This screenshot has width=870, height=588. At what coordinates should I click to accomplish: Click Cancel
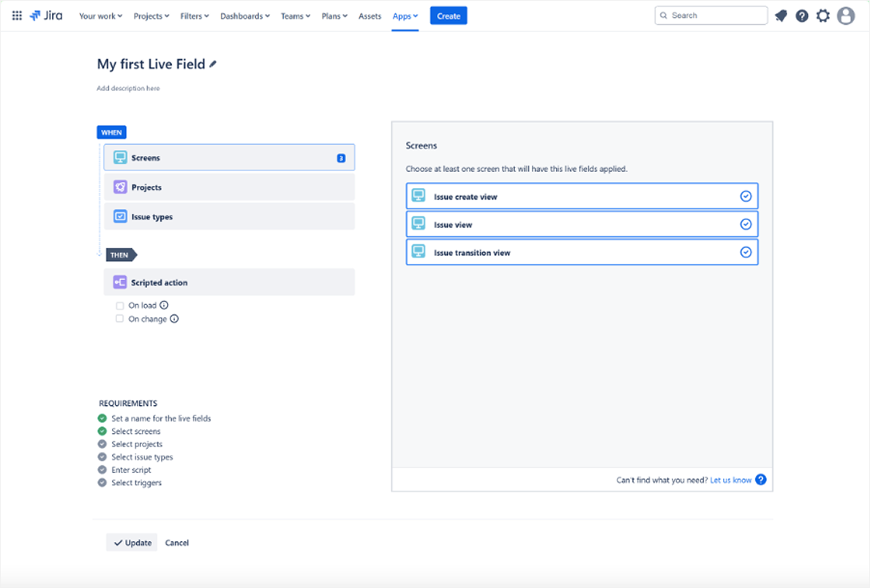(177, 543)
